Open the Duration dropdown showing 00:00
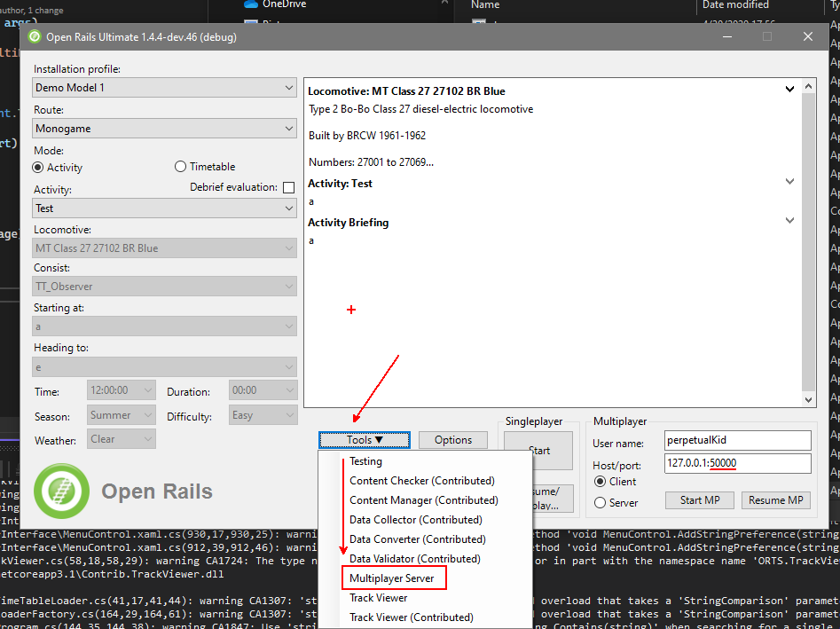Image resolution: width=840 pixels, height=629 pixels. (263, 390)
